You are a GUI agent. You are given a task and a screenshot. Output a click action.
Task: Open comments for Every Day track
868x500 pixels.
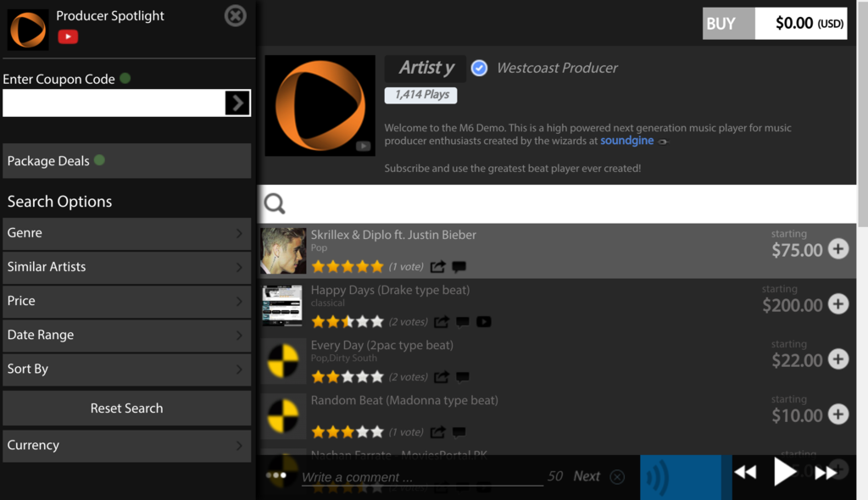coord(462,377)
